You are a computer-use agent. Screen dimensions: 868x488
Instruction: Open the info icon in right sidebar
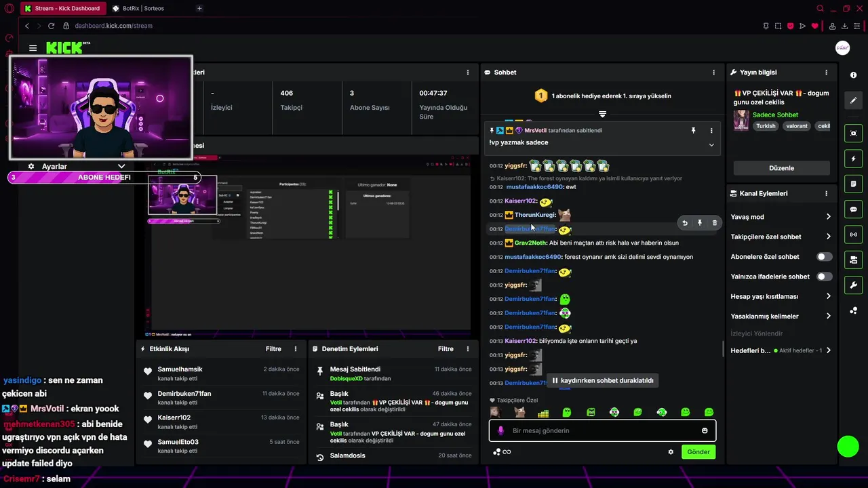coord(853,75)
